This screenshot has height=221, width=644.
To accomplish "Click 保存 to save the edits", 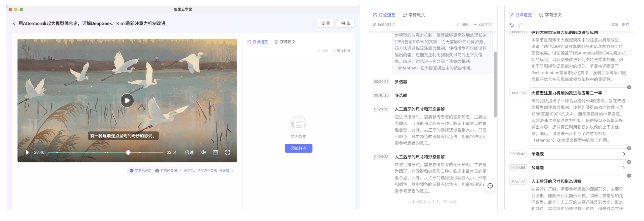I will (x=625, y=25).
